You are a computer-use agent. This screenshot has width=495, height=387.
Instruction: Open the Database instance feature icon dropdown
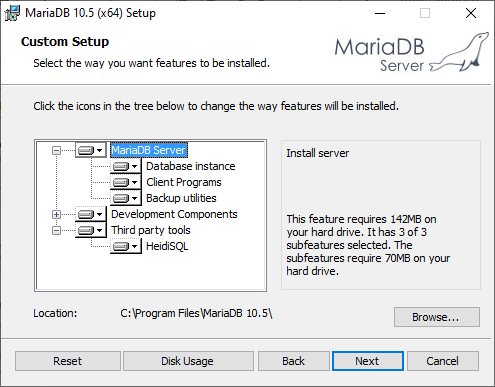126,166
